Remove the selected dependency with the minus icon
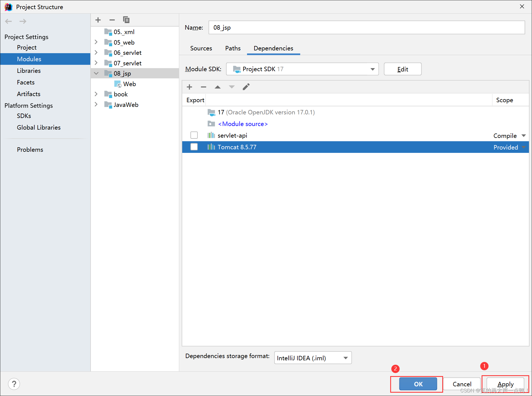Image resolution: width=532 pixels, height=396 pixels. (x=204, y=87)
